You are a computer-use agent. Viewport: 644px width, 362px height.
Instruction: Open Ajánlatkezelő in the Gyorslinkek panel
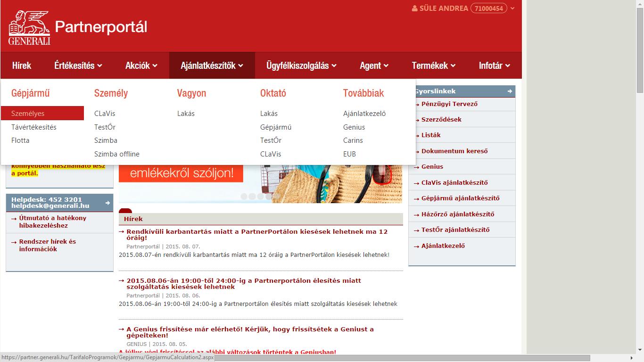443,246
